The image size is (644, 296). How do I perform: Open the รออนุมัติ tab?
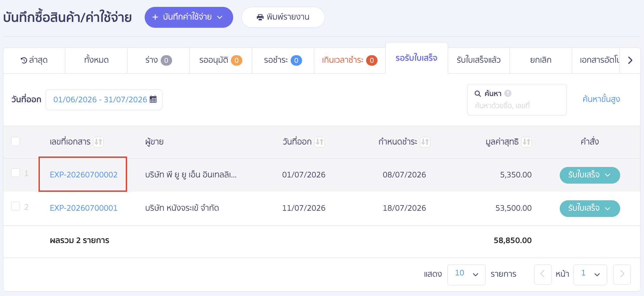point(221,60)
